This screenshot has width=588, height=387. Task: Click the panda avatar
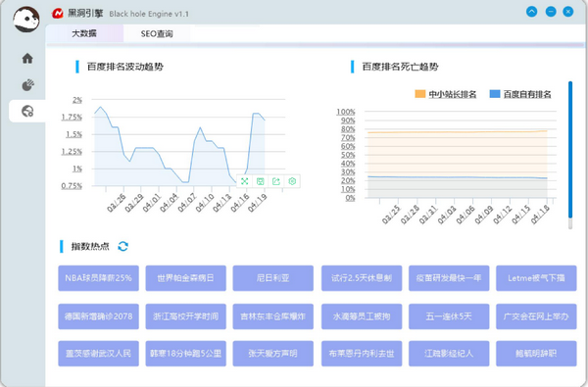26,20
